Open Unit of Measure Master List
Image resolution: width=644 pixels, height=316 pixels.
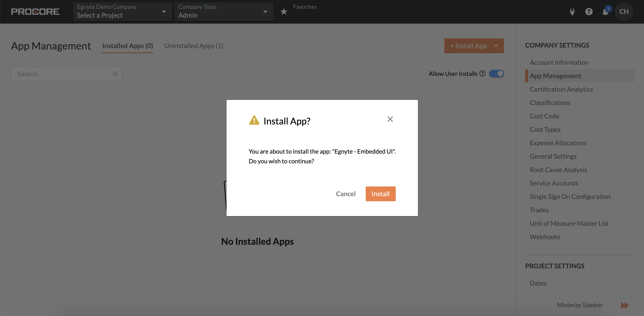tap(569, 223)
